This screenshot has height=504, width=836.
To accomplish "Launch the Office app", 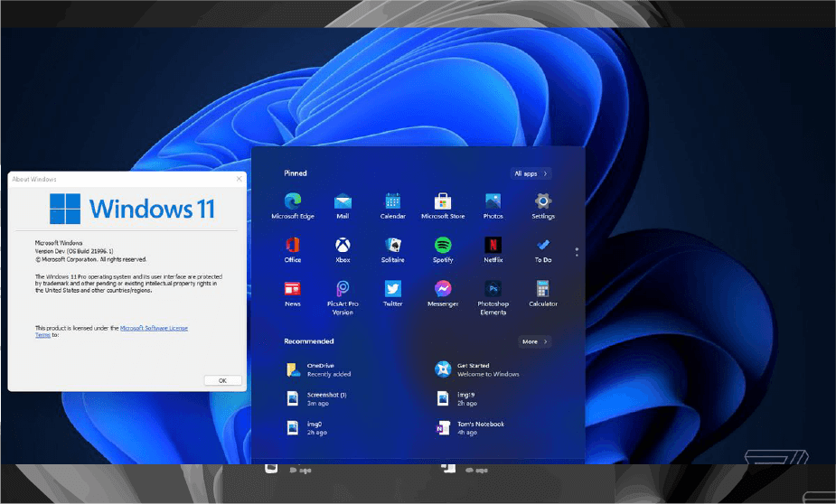I will (x=292, y=250).
